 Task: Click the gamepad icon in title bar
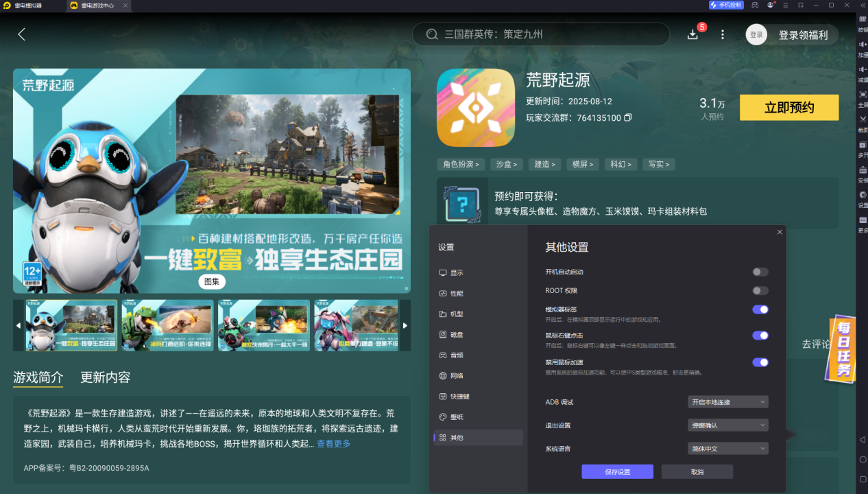point(755,5)
